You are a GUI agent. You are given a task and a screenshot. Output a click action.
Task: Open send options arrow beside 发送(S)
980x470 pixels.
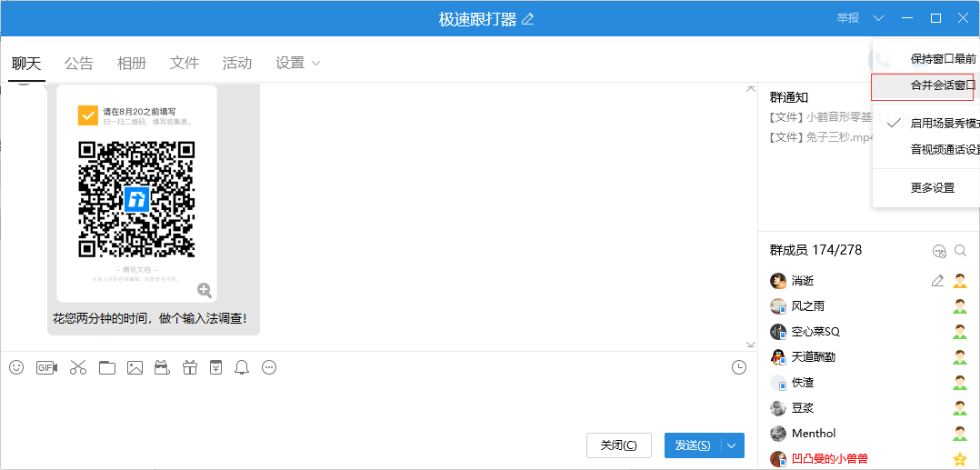tap(732, 445)
